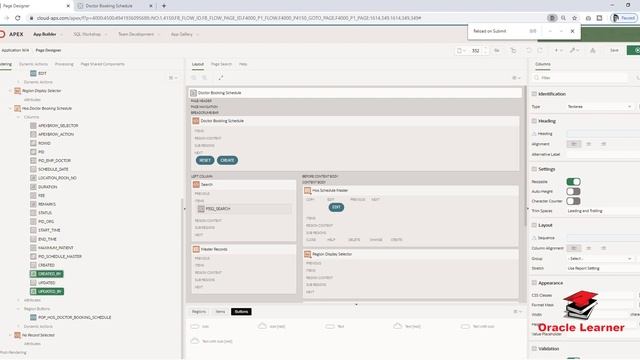640x360 pixels.
Task: Select the START_TIME column icon
Action: tap(33, 230)
